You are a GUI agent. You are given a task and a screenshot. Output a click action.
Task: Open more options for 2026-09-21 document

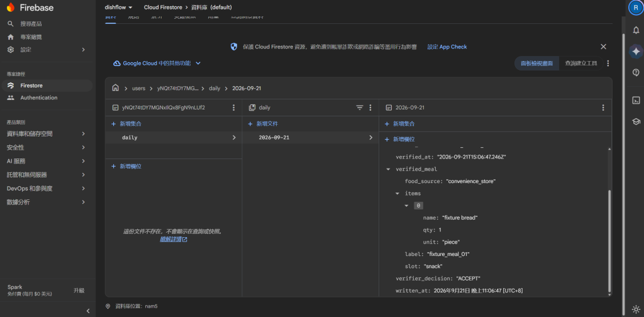[603, 108]
